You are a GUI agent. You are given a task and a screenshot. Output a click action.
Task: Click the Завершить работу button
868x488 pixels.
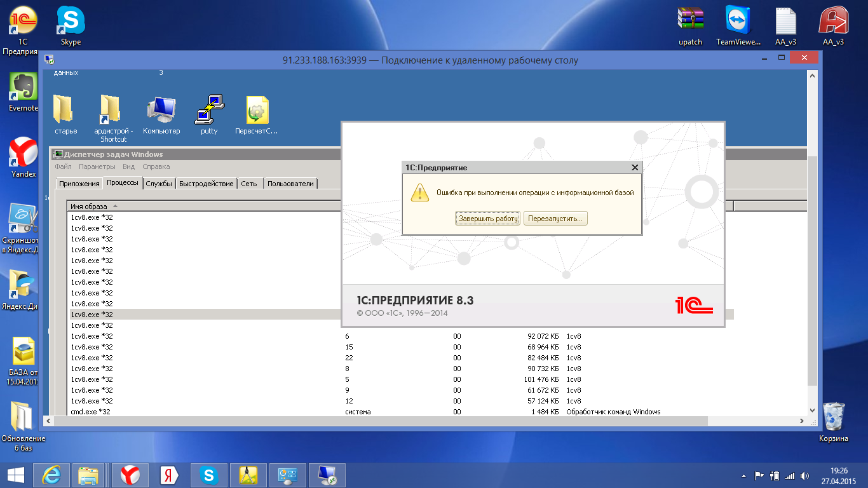pos(488,219)
